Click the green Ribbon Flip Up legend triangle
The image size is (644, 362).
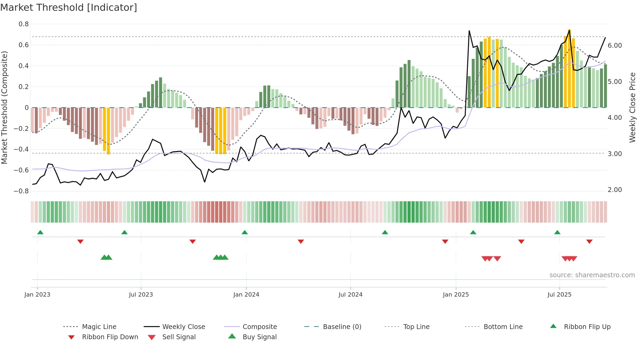coord(553,326)
